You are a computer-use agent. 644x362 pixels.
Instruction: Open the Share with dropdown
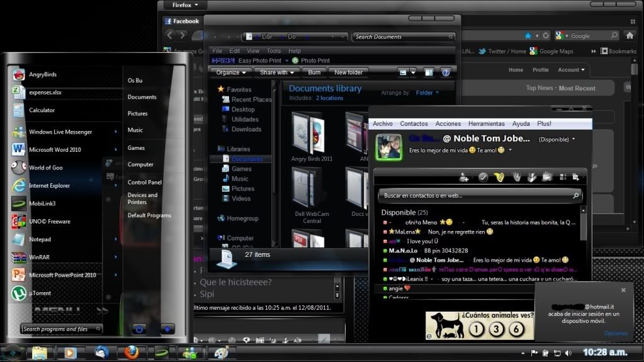(277, 72)
